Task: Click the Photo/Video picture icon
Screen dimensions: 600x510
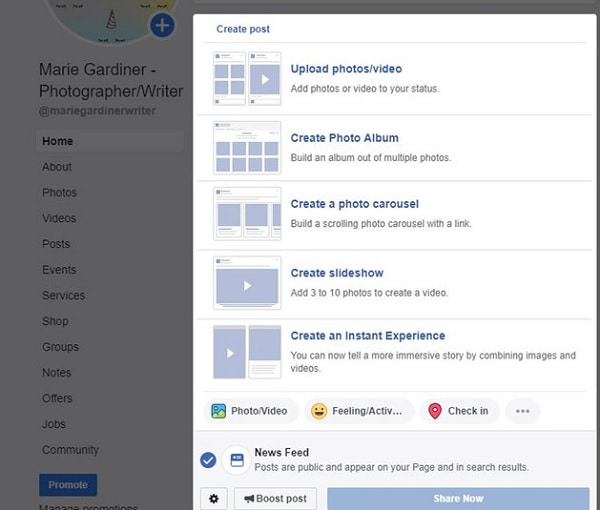Action: click(218, 411)
